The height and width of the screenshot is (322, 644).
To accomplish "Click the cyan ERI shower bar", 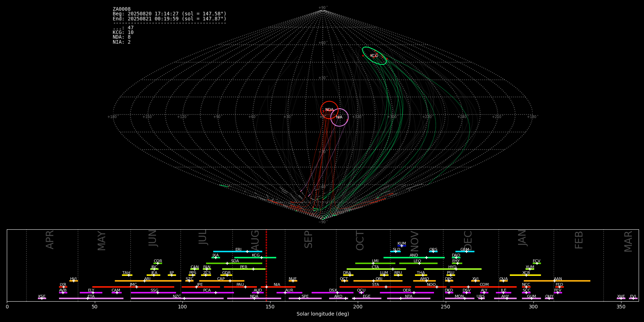I will point(238,252).
